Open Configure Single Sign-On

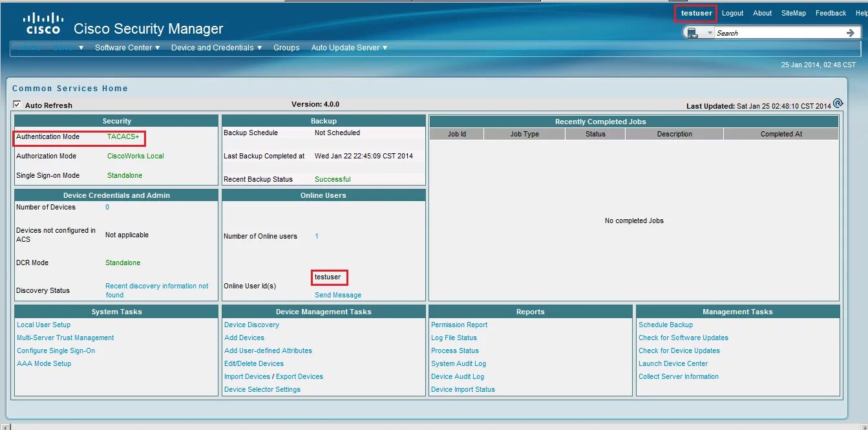coord(56,350)
